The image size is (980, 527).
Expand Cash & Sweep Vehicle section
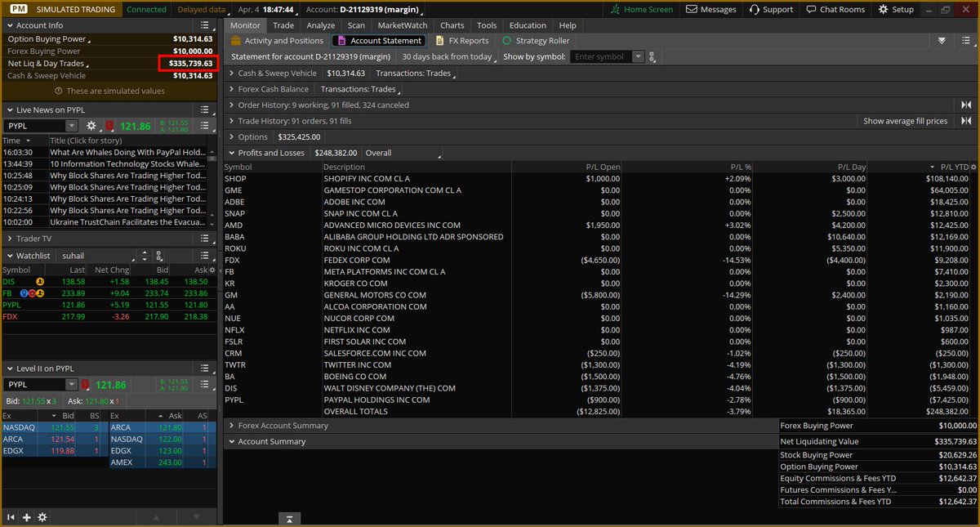tap(231, 74)
